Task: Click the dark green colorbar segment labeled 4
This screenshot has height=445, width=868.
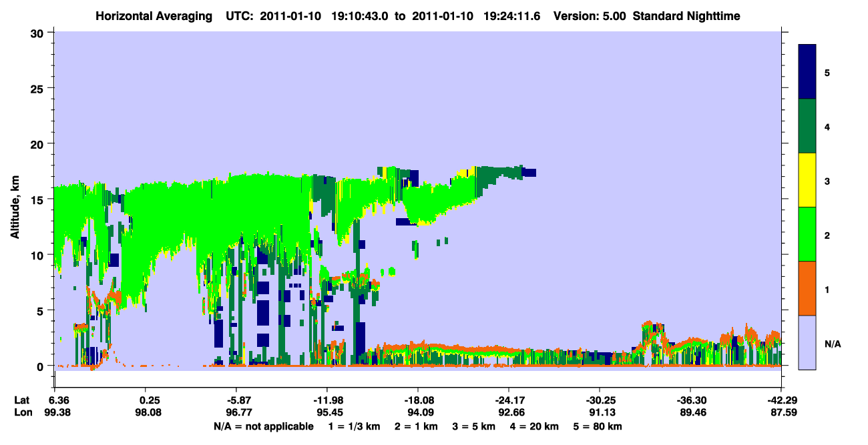Action: (x=807, y=126)
